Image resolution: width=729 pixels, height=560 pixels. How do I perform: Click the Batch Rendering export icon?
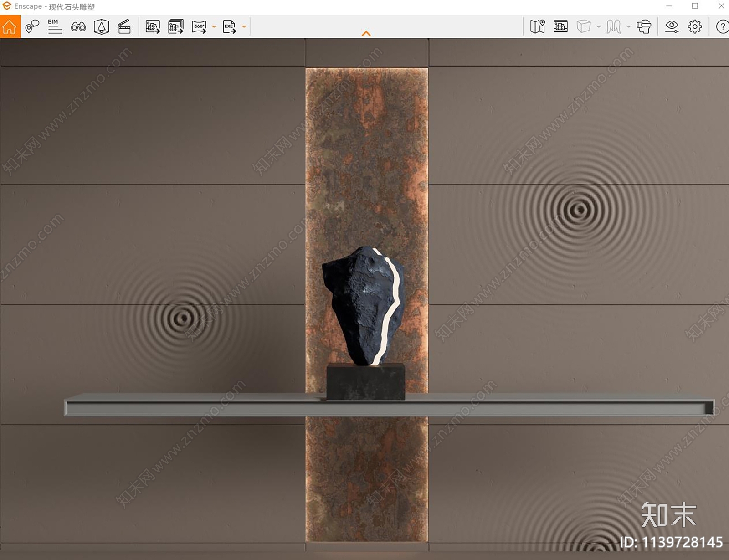point(176,26)
